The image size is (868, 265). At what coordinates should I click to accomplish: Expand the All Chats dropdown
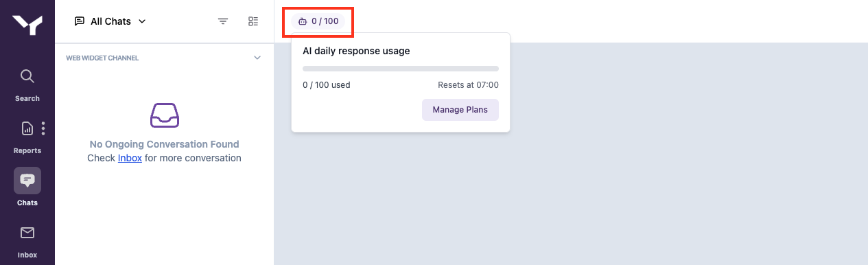click(x=110, y=21)
